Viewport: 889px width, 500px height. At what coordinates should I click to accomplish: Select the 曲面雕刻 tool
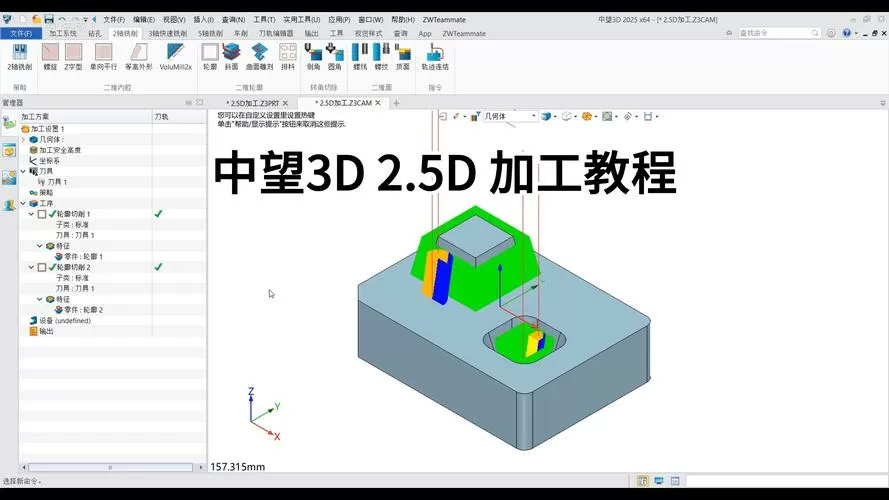pos(259,57)
